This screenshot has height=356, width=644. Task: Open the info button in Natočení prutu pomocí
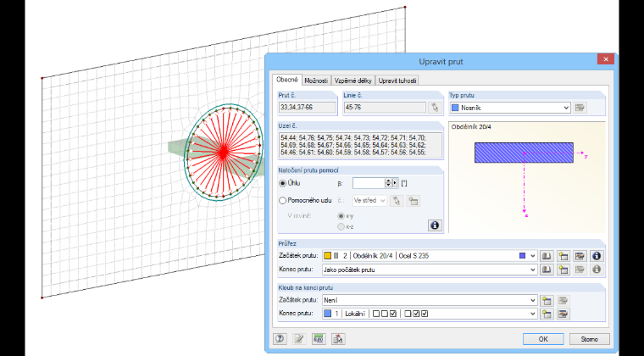pos(435,225)
